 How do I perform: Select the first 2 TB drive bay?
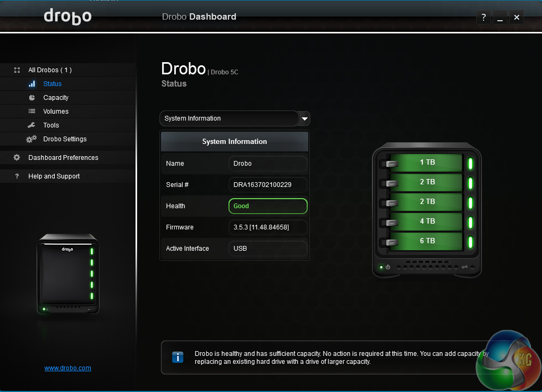pos(427,182)
